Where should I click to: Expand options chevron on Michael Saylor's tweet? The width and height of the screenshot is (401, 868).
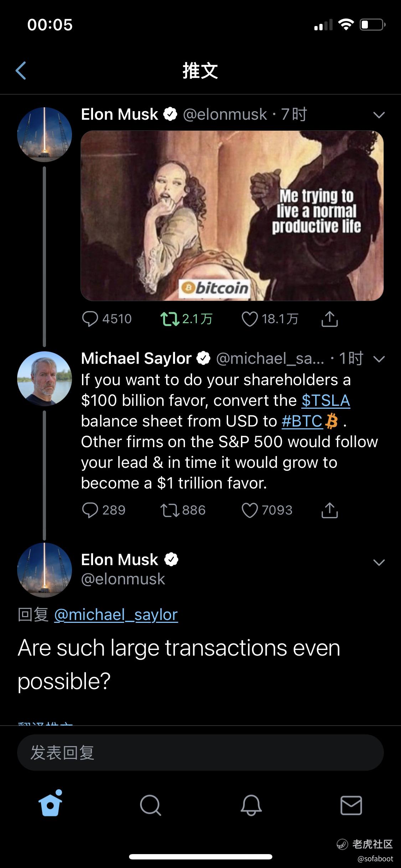click(x=379, y=359)
